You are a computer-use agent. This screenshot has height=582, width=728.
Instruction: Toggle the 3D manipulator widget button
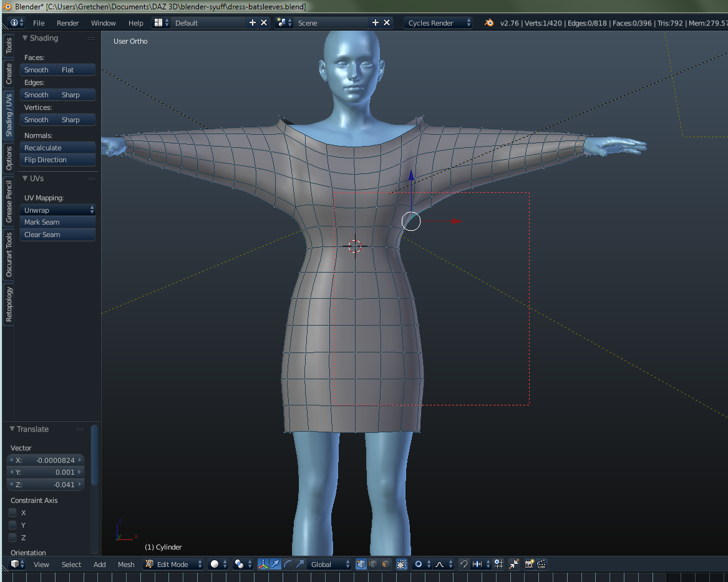point(263,564)
